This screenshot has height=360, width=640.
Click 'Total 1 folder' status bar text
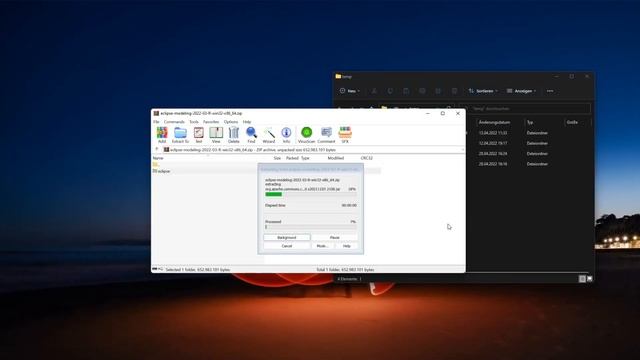(x=345, y=270)
